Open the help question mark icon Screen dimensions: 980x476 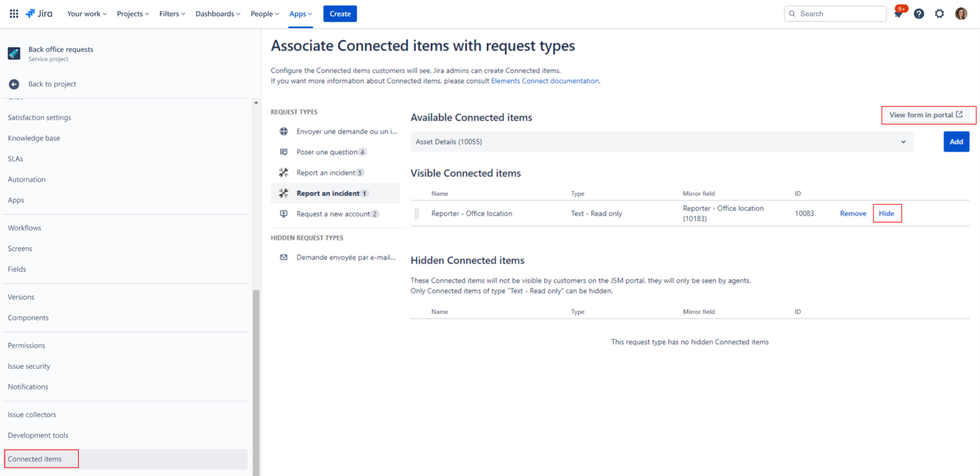(x=919, y=14)
